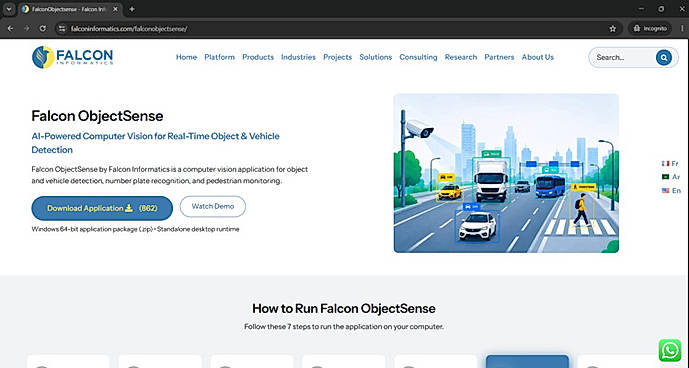Open the Research menu
689x368 pixels.
click(461, 57)
